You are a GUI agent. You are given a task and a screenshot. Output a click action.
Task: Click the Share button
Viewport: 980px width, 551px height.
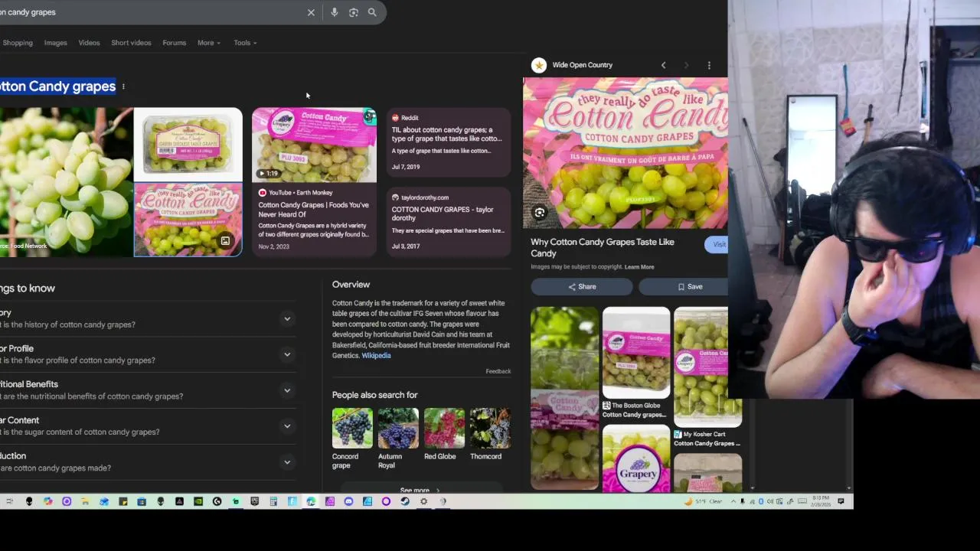582,286
